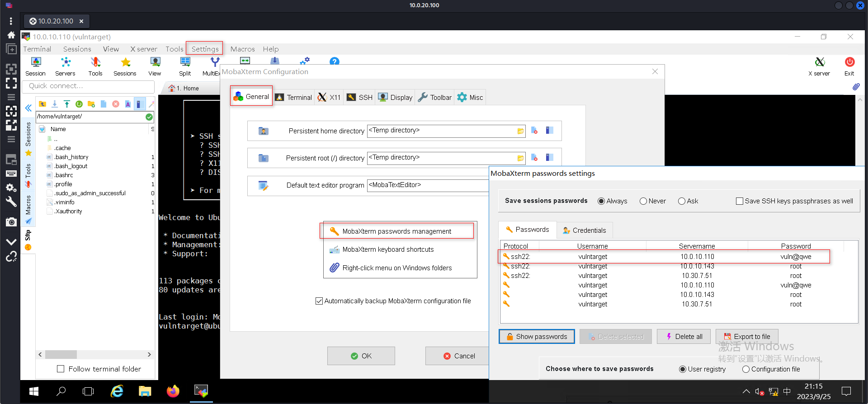
Task: Select Ask for saving sessions passwords
Action: pyautogui.click(x=688, y=201)
